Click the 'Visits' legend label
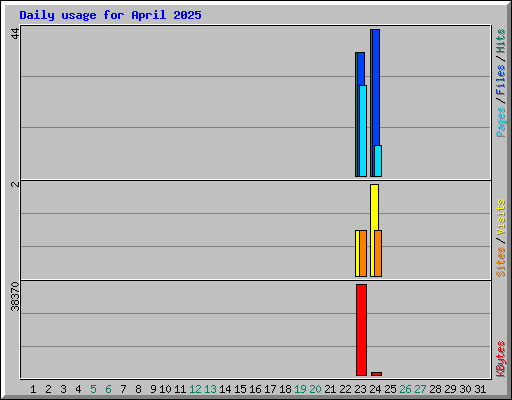Screen dimensions: 512x400 [501, 217]
